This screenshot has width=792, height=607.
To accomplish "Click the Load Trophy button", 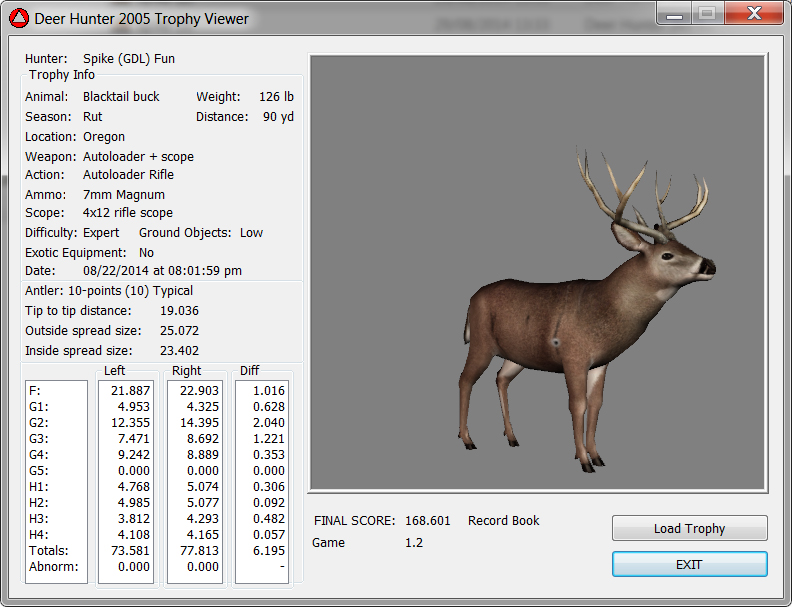I will 689,528.
